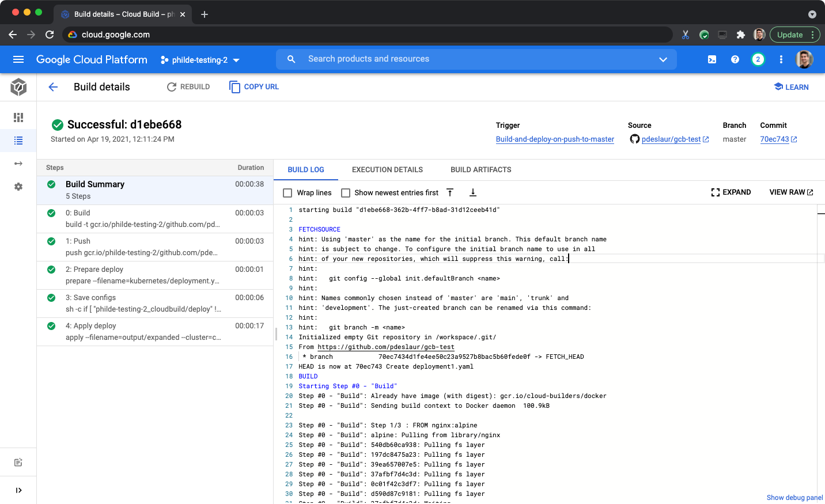Click the green success icon beside Build Summary
The image size is (825, 504).
click(x=51, y=184)
